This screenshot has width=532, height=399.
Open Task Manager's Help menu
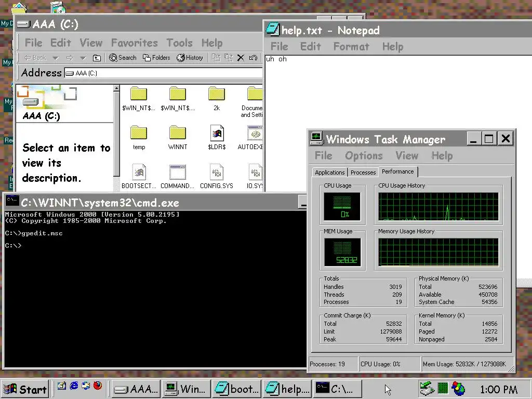point(442,156)
